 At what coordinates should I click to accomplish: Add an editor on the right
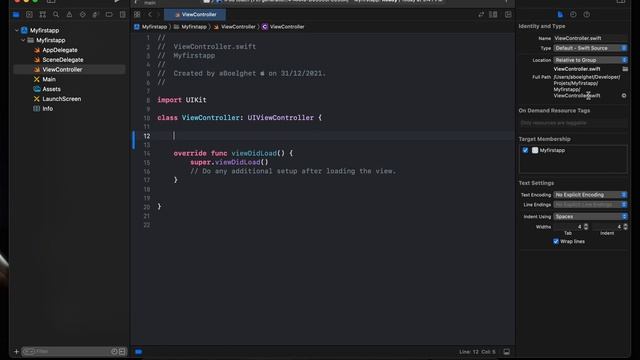tap(508, 15)
